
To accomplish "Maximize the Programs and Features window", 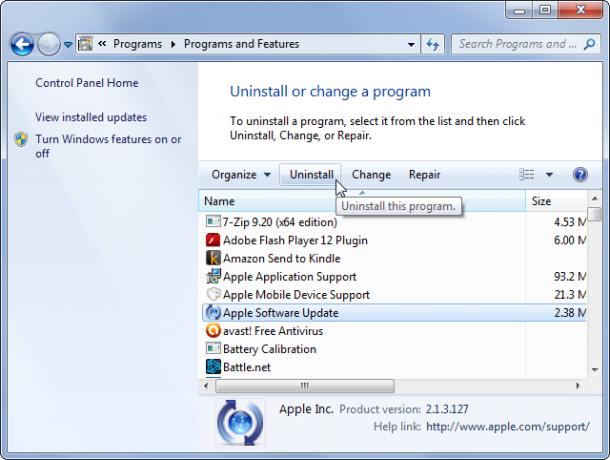I will (545, 10).
